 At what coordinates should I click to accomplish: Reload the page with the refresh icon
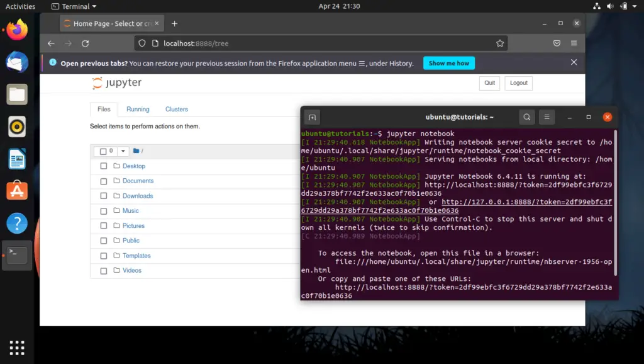click(x=85, y=43)
